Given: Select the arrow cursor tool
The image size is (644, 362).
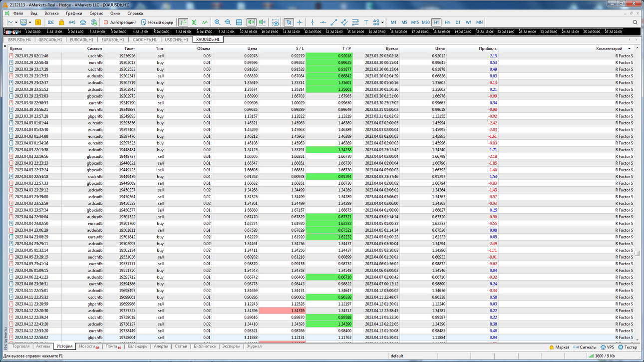Looking at the screenshot, I should click(289, 22).
